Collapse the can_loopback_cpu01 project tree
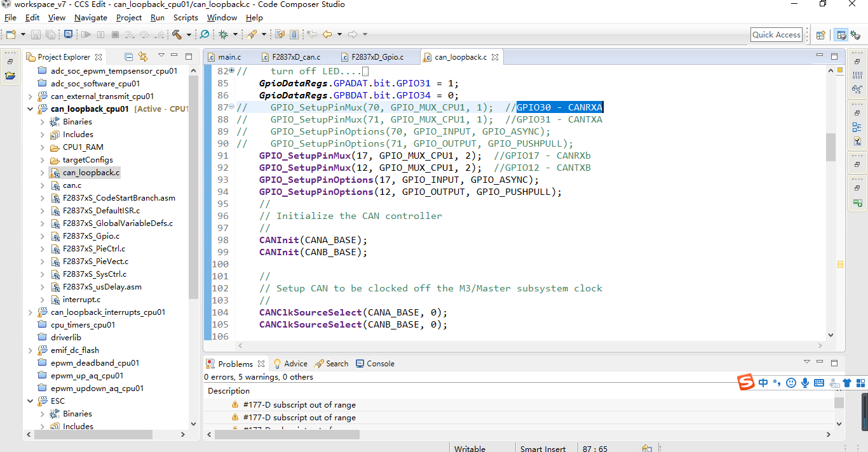The image size is (868, 452). coord(31,109)
